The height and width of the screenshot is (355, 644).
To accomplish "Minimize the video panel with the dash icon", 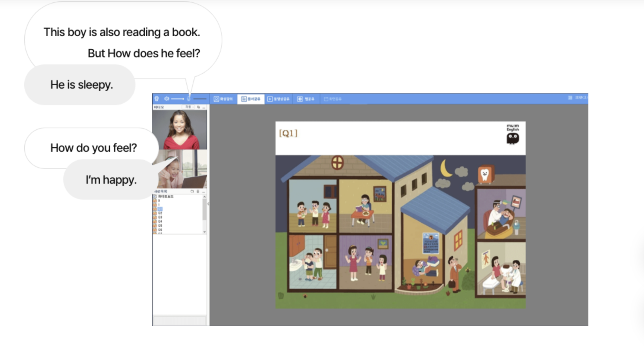I will pos(204,107).
